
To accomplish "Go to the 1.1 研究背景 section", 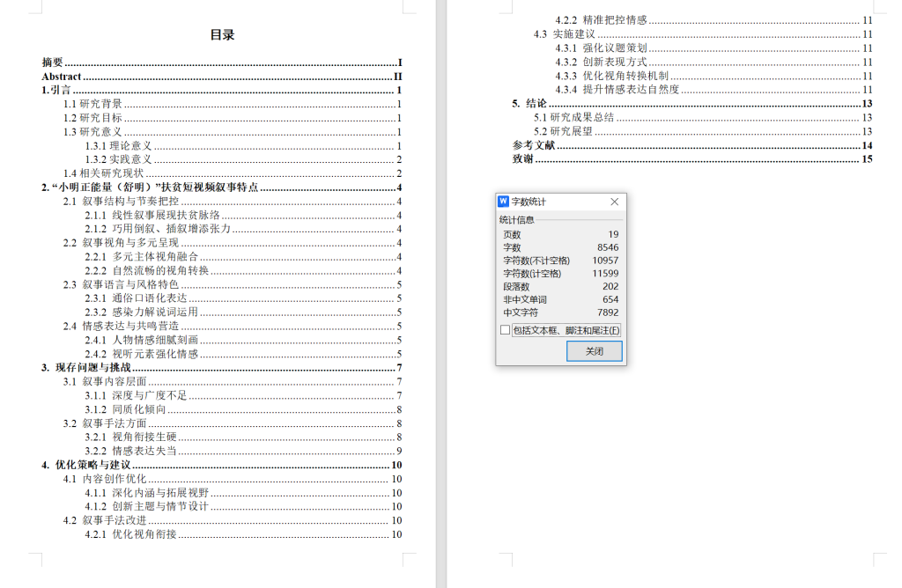I will pos(92,104).
